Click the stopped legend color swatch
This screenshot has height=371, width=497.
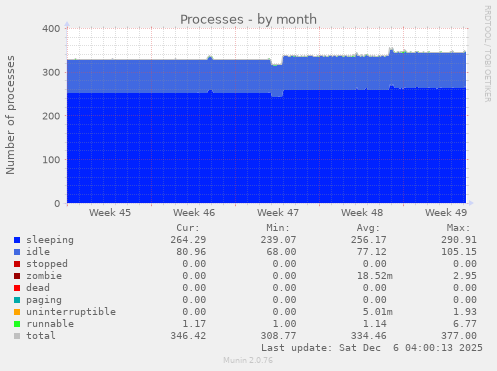(17, 264)
